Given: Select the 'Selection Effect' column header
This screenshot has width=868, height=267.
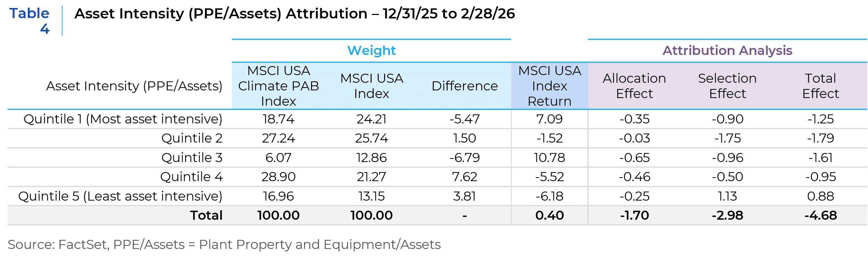Looking at the screenshot, I should (727, 86).
